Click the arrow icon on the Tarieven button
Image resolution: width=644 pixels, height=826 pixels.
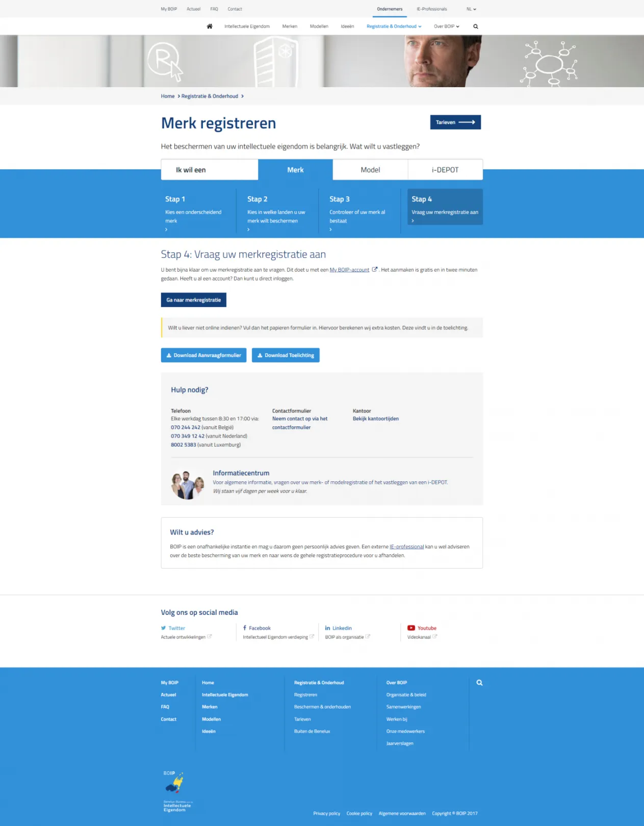pyautogui.click(x=467, y=122)
